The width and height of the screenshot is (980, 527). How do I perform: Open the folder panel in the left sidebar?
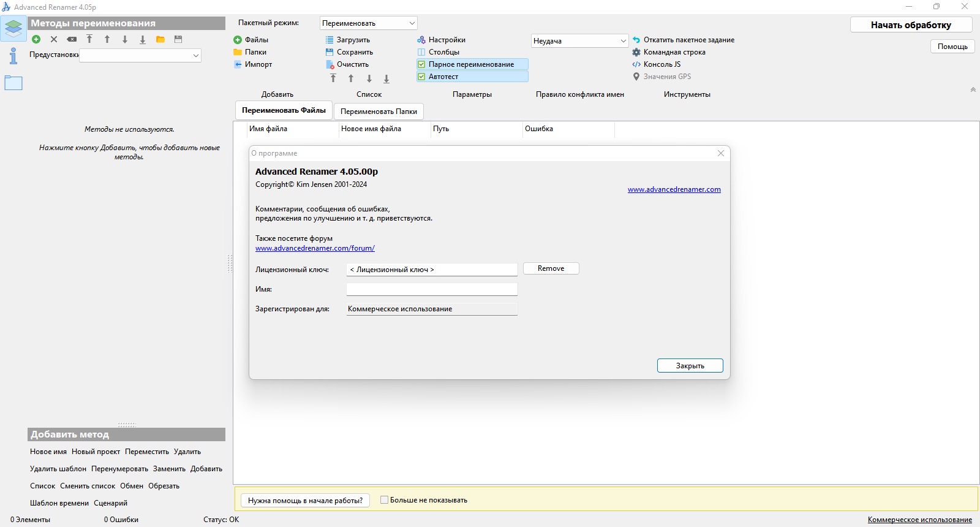point(13,83)
